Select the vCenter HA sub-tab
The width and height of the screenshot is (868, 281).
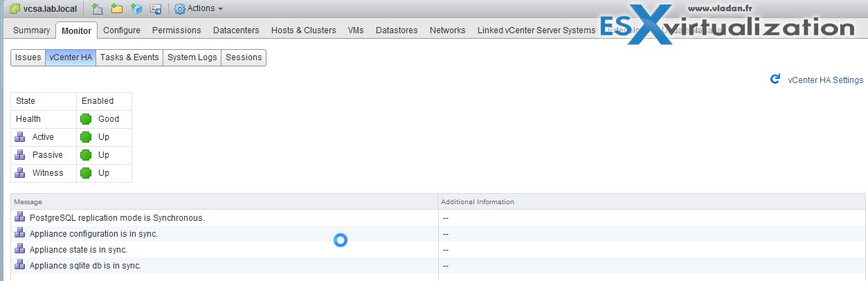[71, 57]
